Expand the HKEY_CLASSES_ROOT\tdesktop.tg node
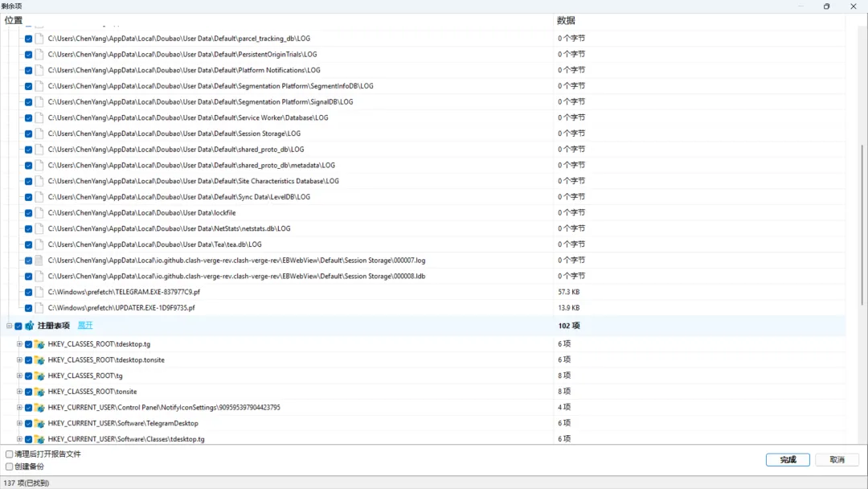Screen dimensions: 868x489 19,344
